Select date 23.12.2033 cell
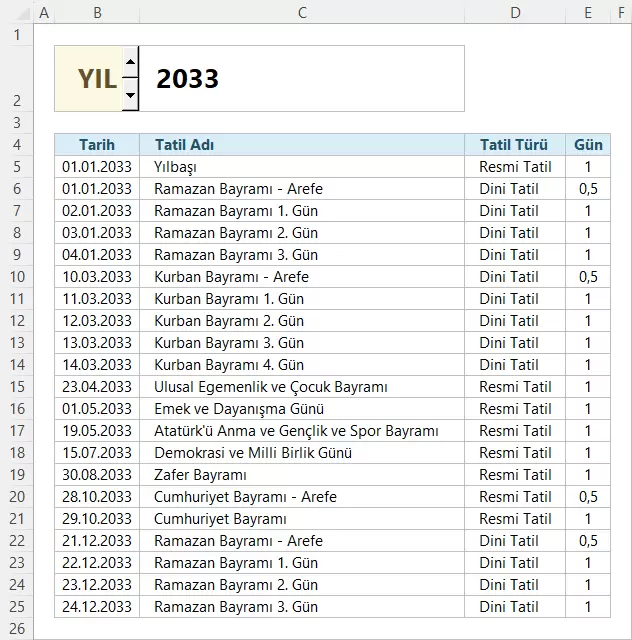This screenshot has width=632, height=640. [x=97, y=585]
